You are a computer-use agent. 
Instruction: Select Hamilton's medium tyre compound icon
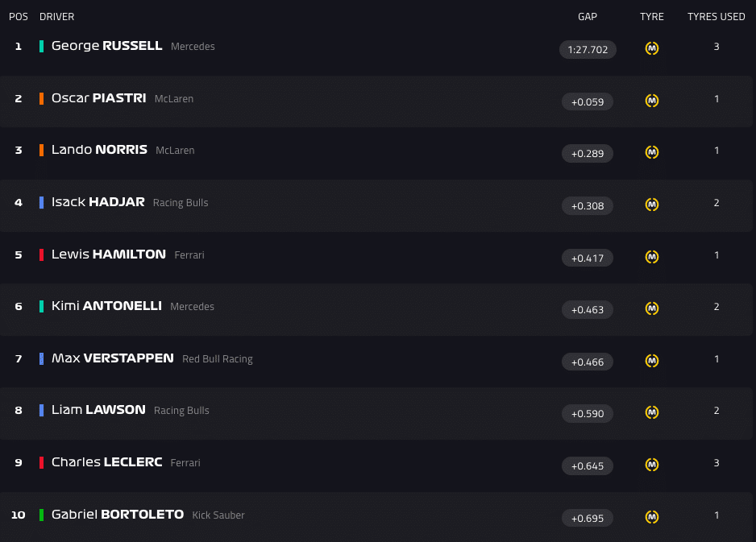tap(652, 257)
